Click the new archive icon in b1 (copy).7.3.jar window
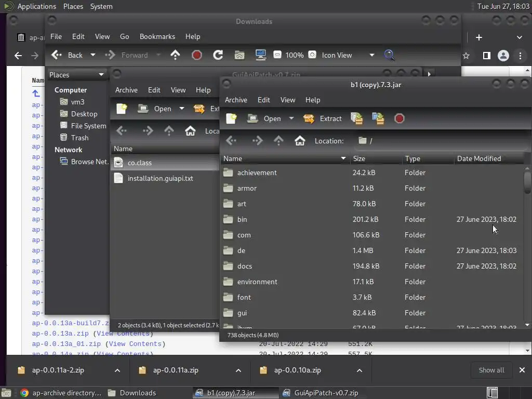532x399 pixels. pyautogui.click(x=231, y=118)
